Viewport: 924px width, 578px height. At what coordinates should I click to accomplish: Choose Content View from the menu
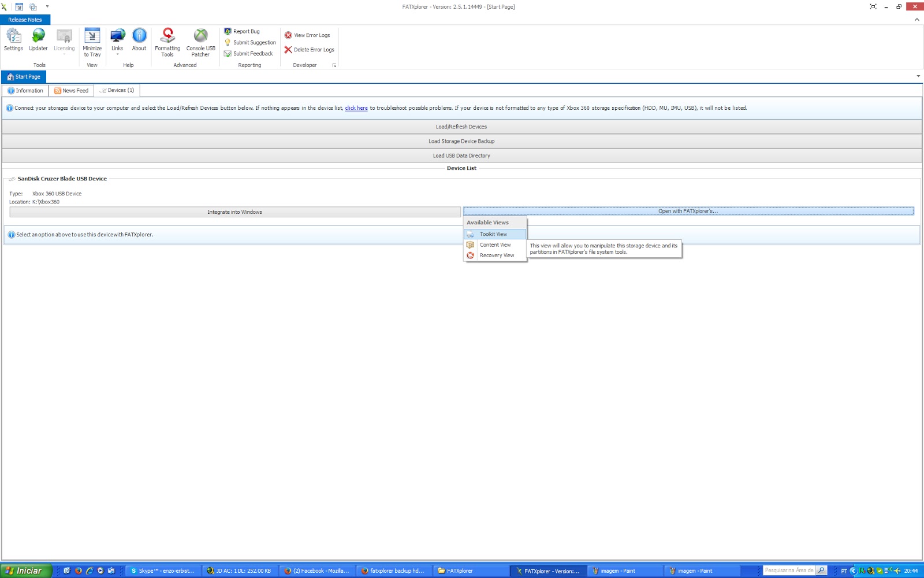495,244
